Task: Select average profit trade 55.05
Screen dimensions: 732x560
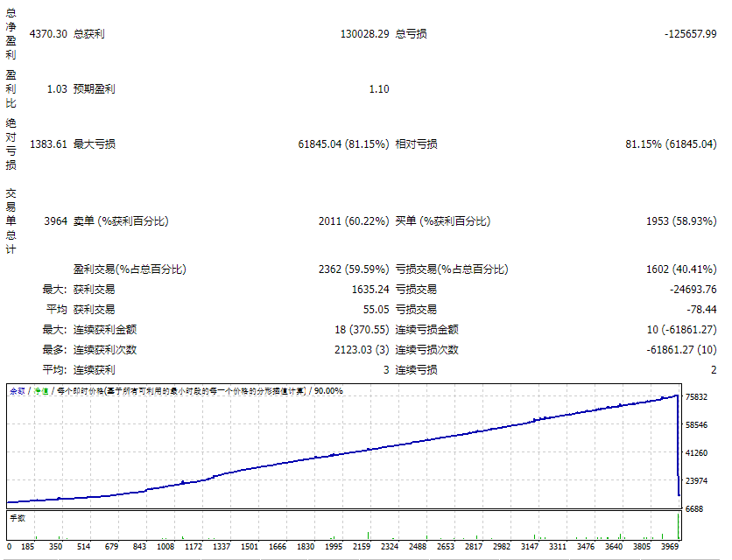Action: coord(377,310)
